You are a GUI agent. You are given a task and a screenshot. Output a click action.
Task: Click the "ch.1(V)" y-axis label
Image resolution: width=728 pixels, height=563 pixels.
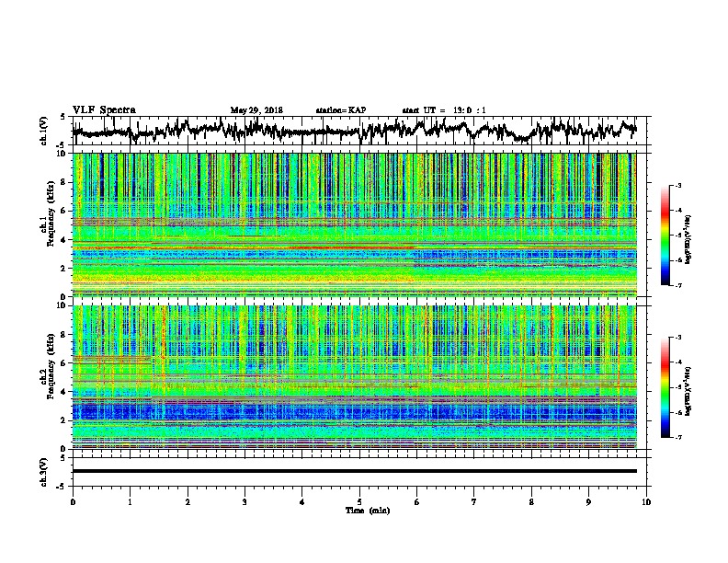tap(45, 131)
